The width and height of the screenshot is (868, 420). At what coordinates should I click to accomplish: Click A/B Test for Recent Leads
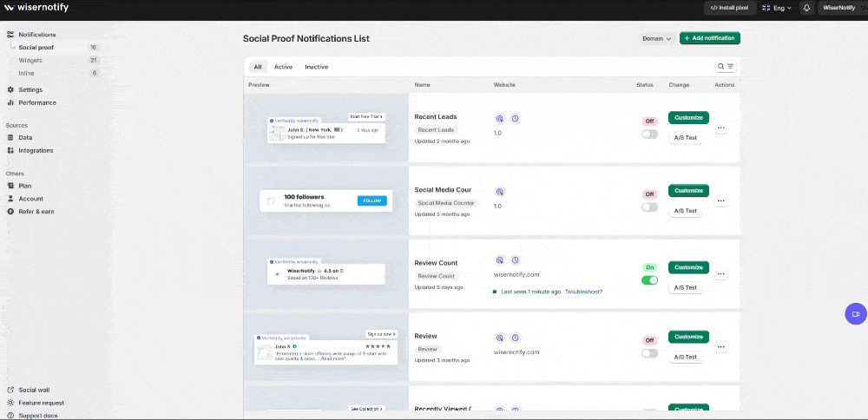click(686, 138)
